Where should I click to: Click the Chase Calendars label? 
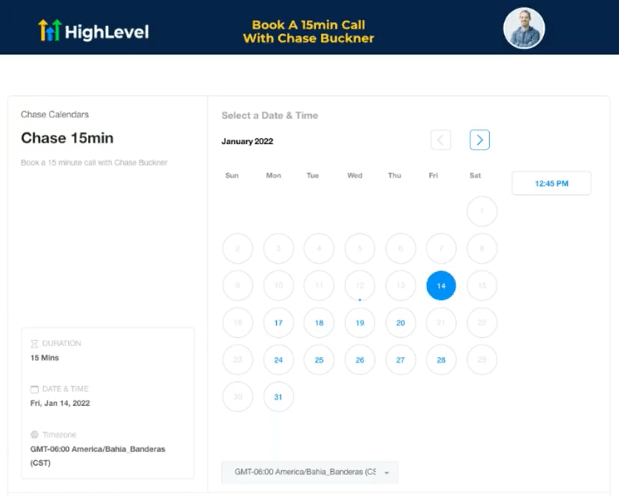click(x=55, y=114)
